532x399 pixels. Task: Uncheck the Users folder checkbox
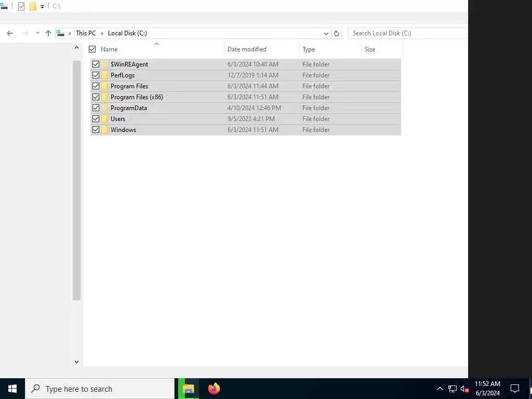96,119
